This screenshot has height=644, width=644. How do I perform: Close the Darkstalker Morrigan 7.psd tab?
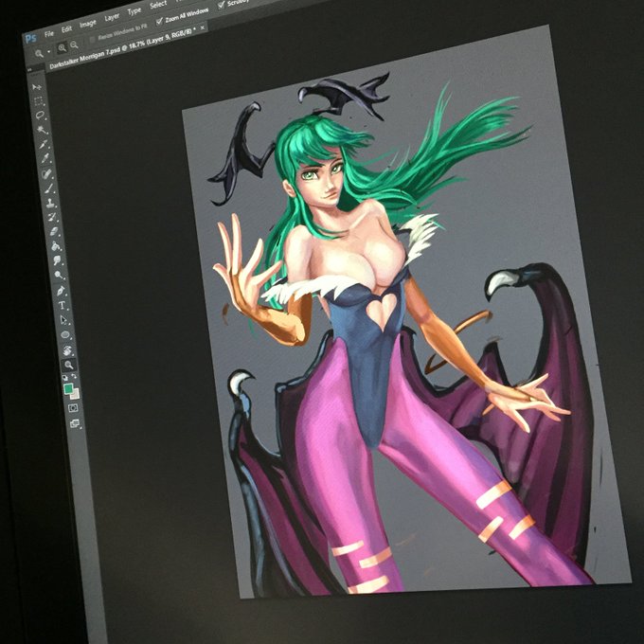[x=202, y=27]
